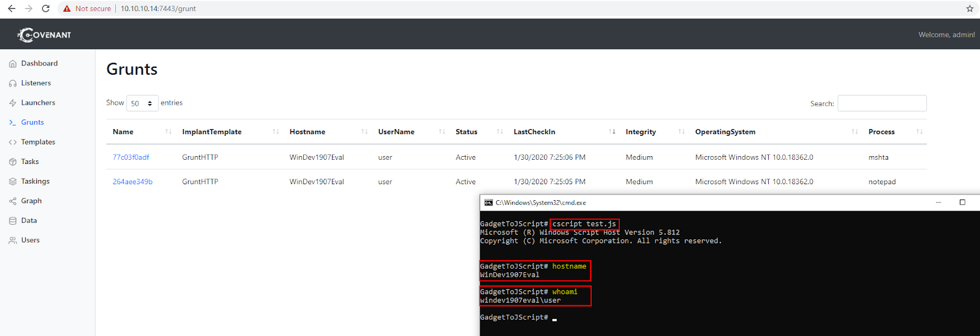The image size is (980, 336).
Task: Click the Not secure warning icon
Action: point(67,9)
